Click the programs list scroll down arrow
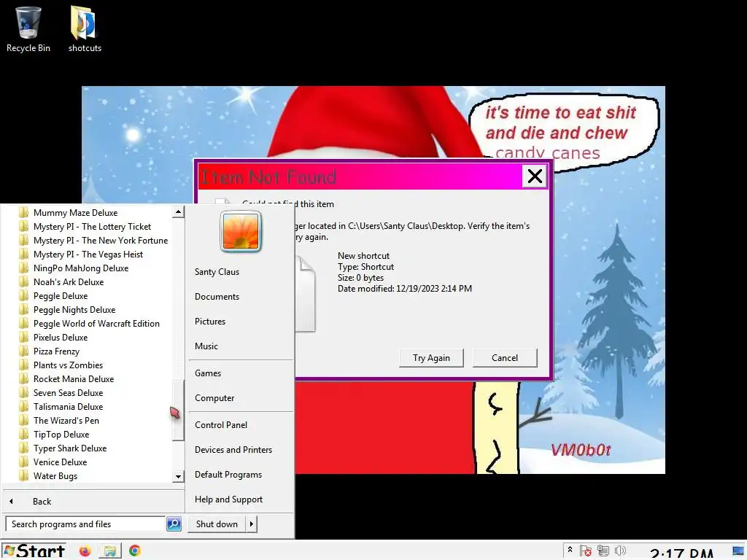747x560 pixels. click(178, 475)
